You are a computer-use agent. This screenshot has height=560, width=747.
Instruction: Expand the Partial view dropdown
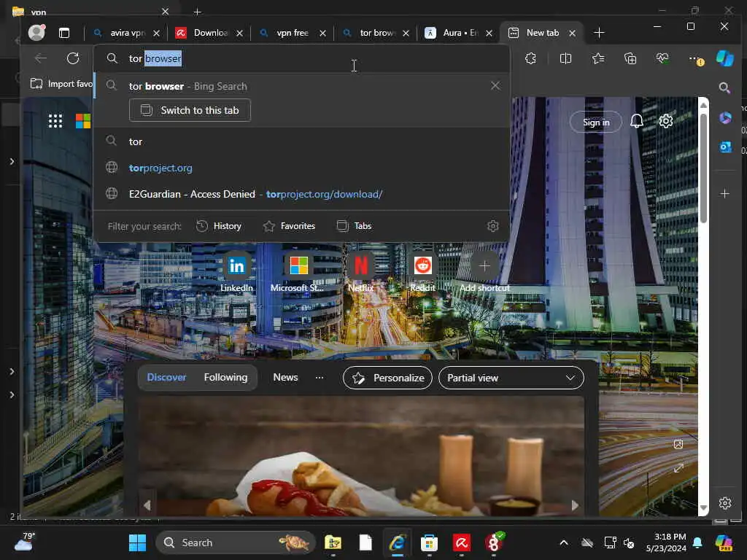[x=511, y=378]
